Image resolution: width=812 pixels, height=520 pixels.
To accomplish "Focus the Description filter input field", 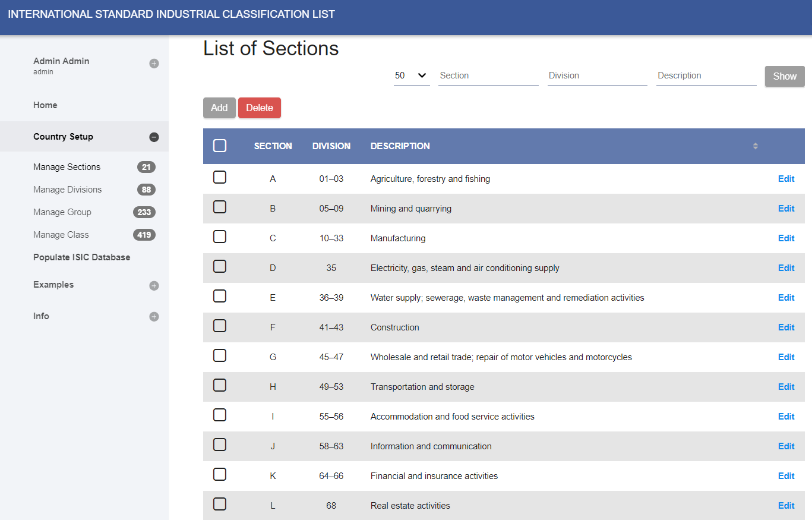I will tap(706, 75).
